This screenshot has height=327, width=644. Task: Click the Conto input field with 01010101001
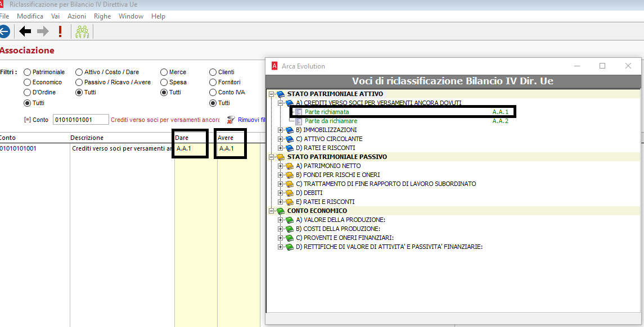(81, 120)
